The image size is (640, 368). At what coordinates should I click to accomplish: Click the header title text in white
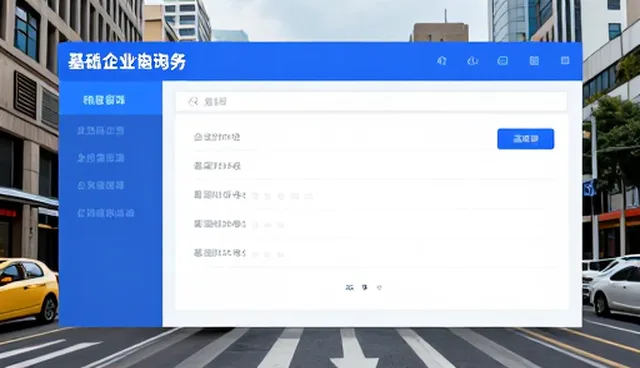pos(127,62)
